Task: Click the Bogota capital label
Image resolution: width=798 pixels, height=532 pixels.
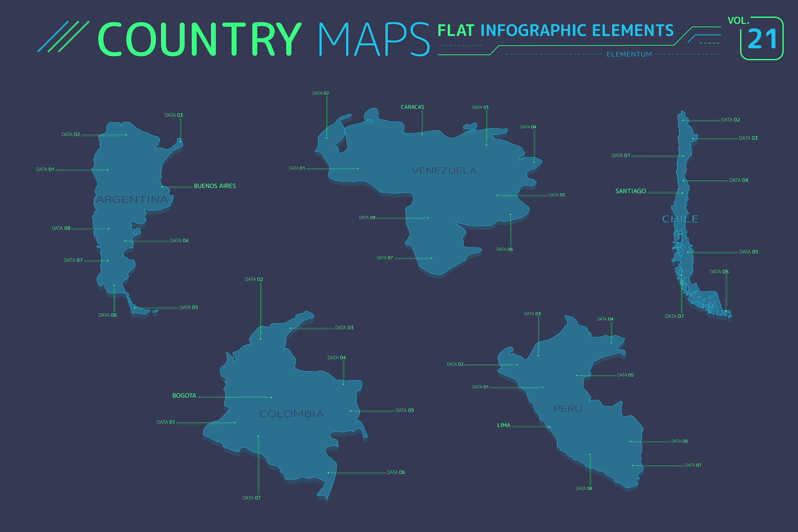Action: [x=184, y=396]
